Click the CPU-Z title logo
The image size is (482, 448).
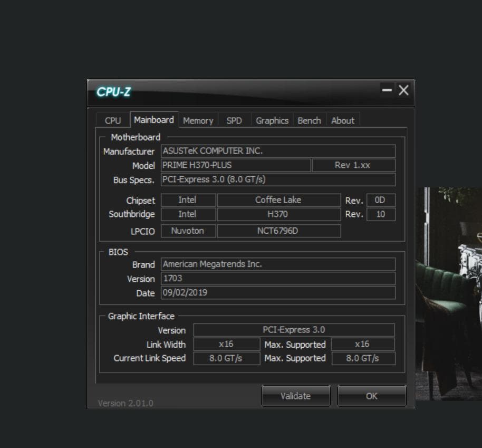click(x=114, y=92)
